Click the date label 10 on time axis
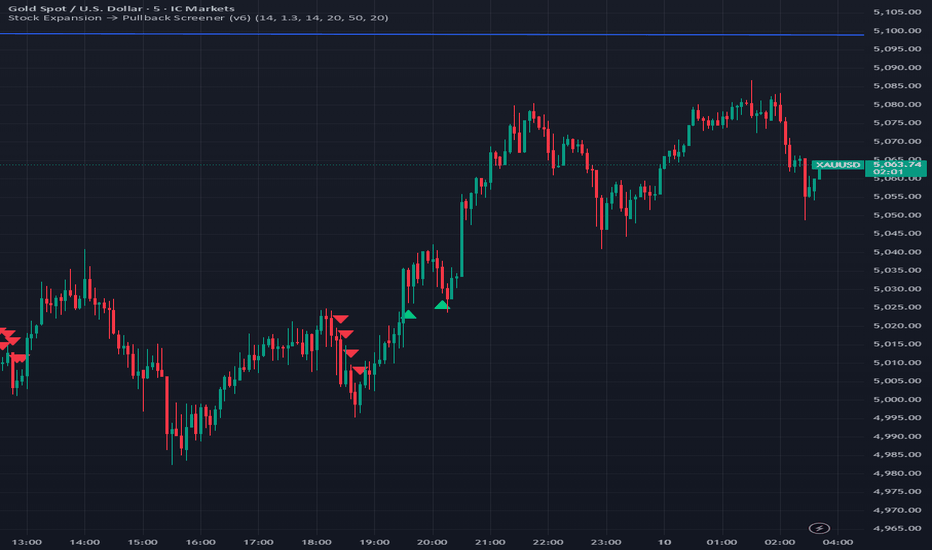 [664, 542]
